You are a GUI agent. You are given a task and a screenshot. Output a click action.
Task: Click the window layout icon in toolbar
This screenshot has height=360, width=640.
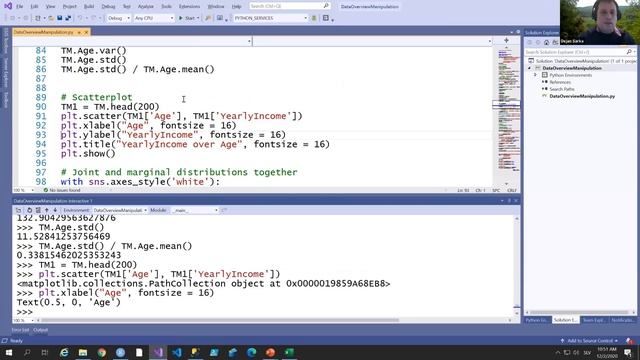coord(326,18)
